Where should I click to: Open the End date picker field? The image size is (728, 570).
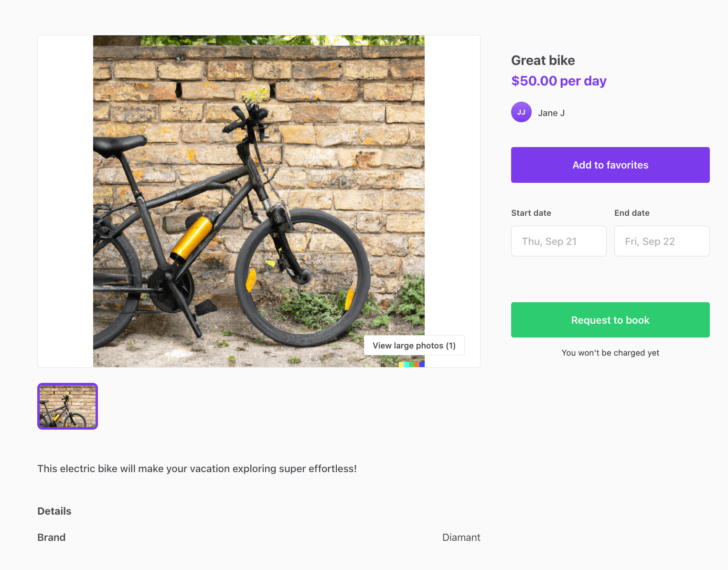pos(662,241)
